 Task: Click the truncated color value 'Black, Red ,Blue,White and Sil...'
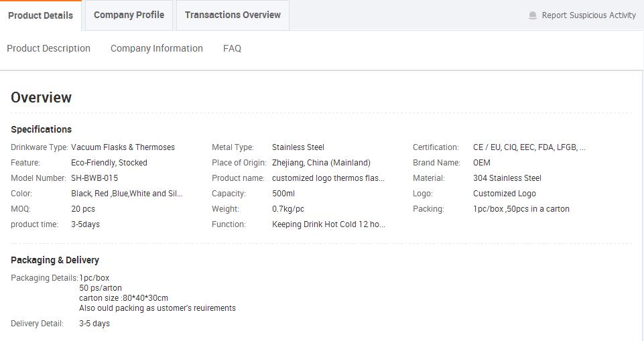[127, 193]
